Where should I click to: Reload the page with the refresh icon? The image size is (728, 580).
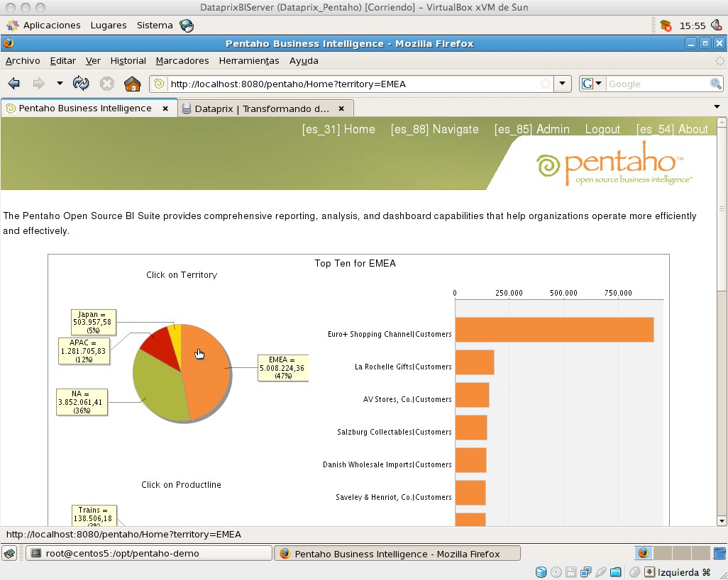[x=80, y=83]
